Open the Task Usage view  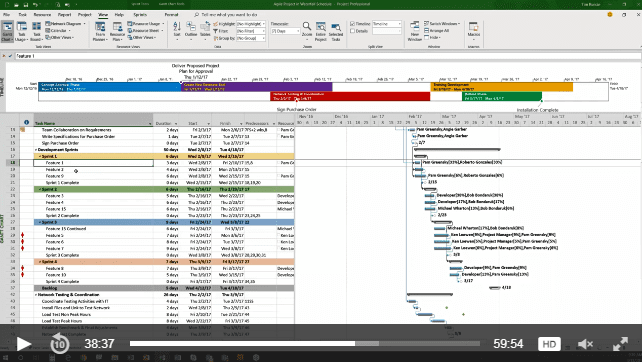[x=21, y=31]
